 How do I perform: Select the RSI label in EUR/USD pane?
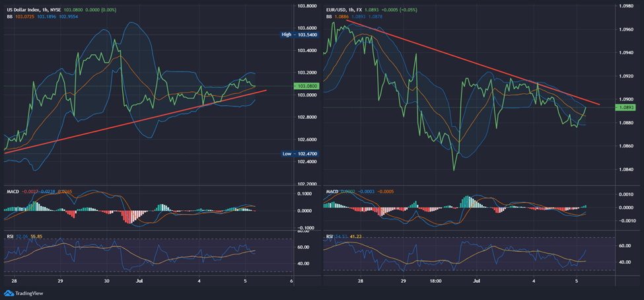330,236
